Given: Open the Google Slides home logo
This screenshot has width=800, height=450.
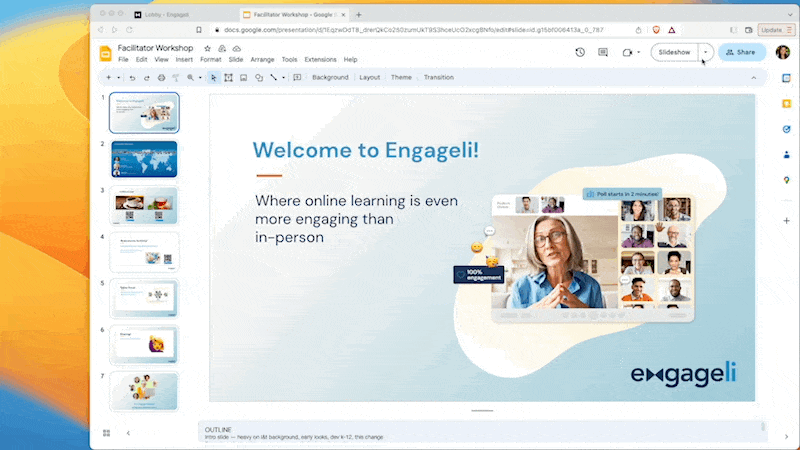Looking at the screenshot, I should (106, 53).
